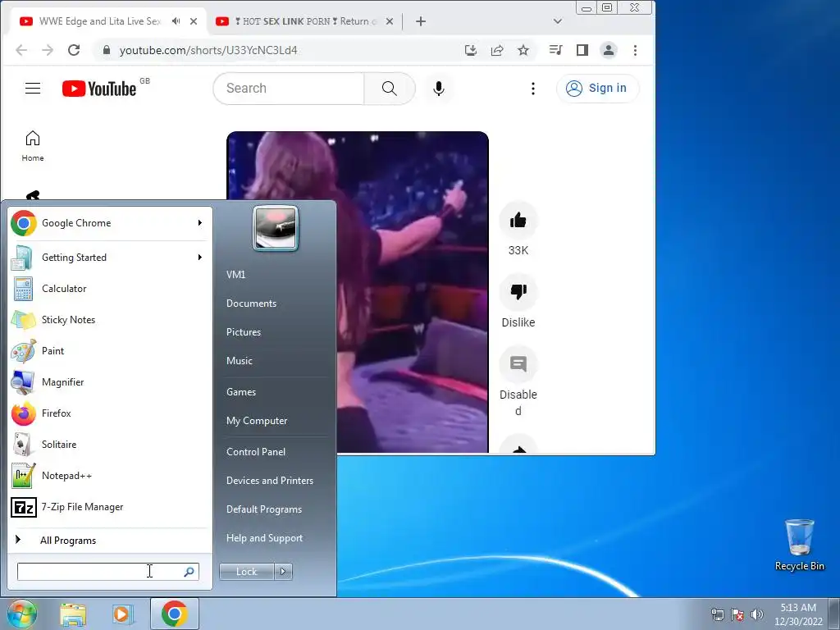
Task: Open Devices and Printers
Action: click(x=269, y=481)
